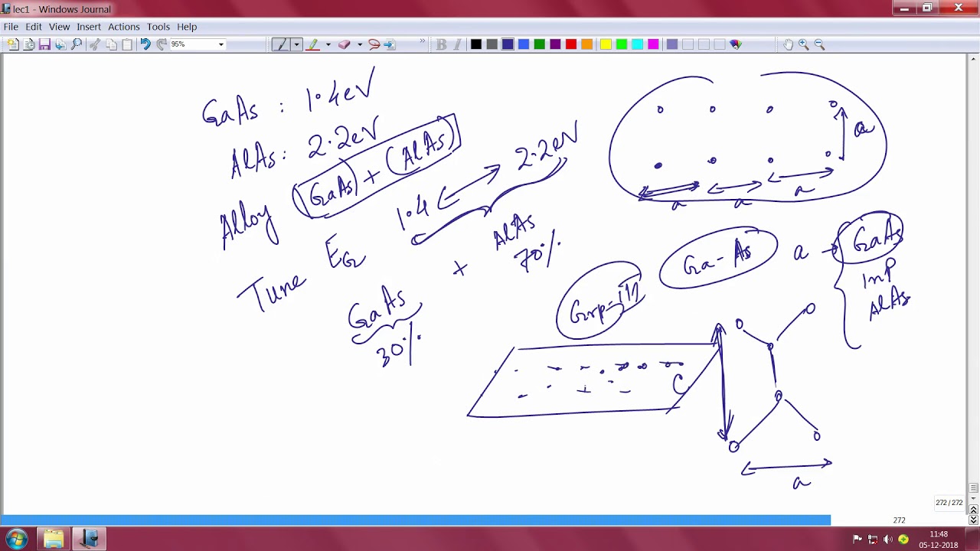Screen dimensions: 980x551
Task: Open the View menu
Action: (59, 26)
